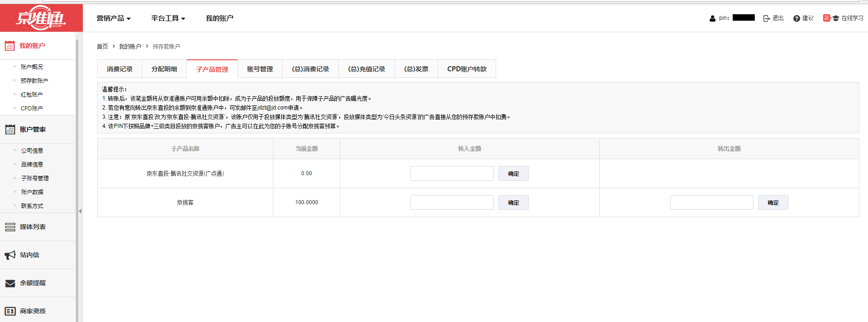Click the 退出 logout icon

766,18
